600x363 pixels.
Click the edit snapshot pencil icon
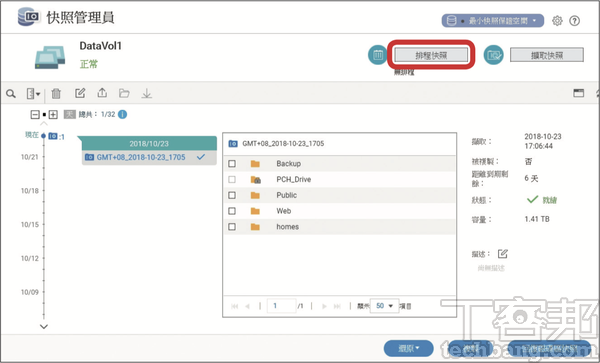coord(80,93)
